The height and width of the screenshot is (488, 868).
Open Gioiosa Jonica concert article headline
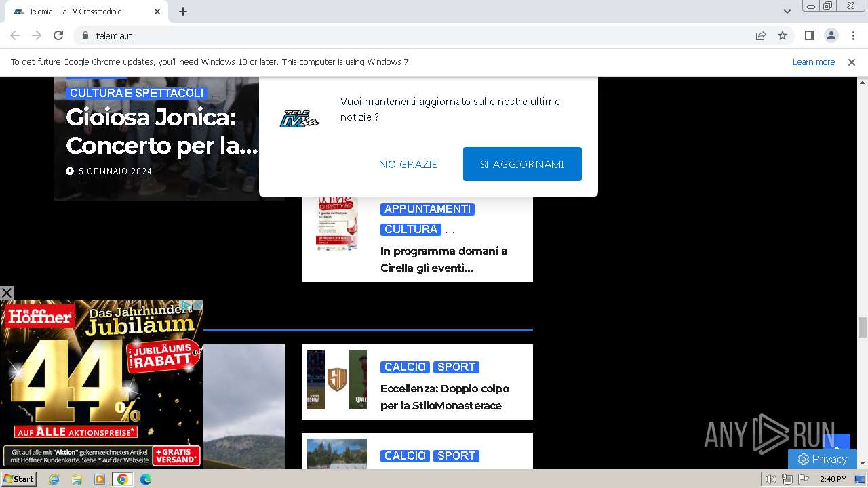tap(162, 131)
